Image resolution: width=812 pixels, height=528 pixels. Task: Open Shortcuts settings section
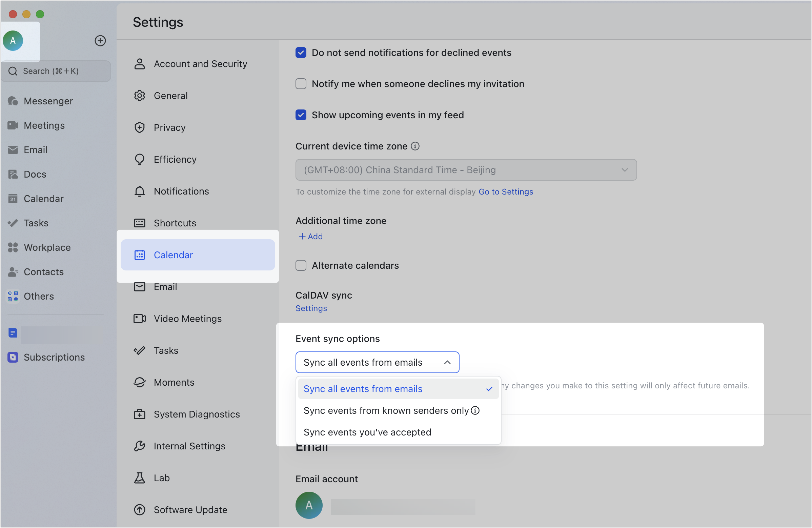198,223
